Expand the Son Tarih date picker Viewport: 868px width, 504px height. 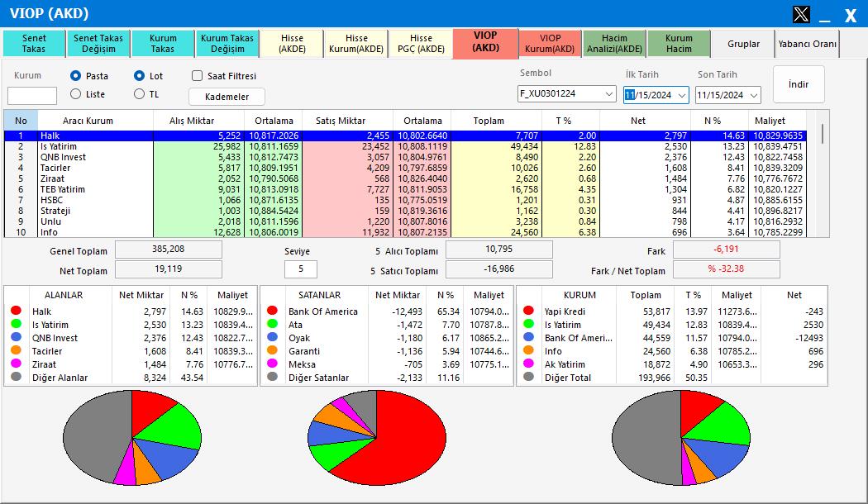pyautogui.click(x=753, y=95)
